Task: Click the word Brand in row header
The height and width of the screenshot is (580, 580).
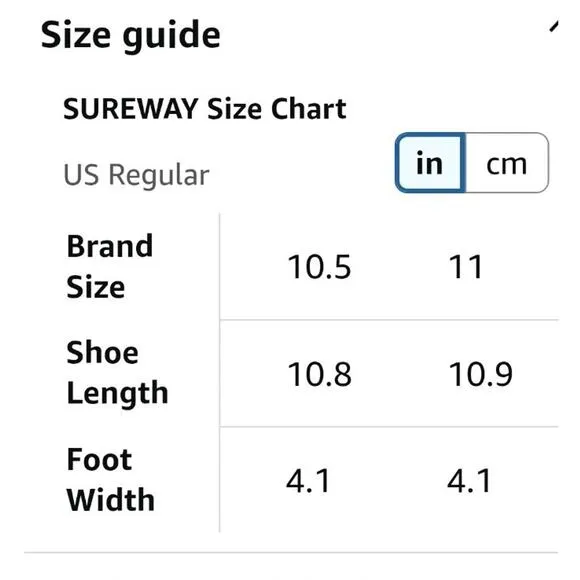Action: tap(109, 246)
